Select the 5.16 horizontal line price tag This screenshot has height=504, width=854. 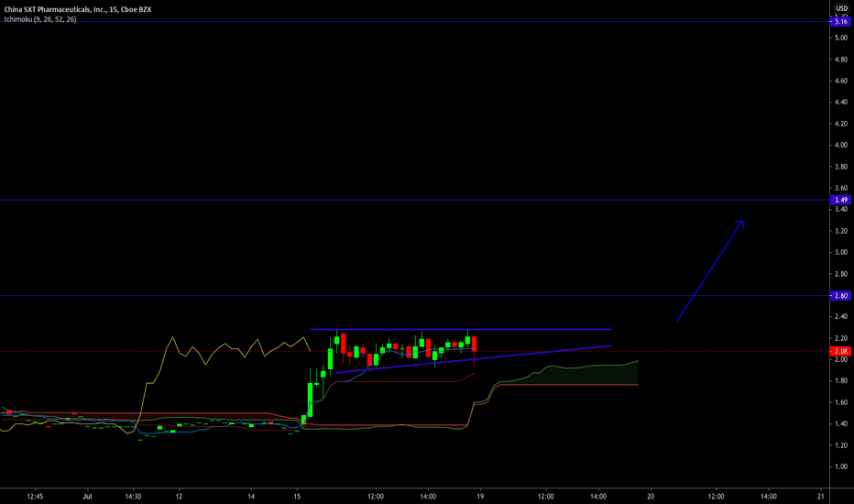(x=840, y=22)
